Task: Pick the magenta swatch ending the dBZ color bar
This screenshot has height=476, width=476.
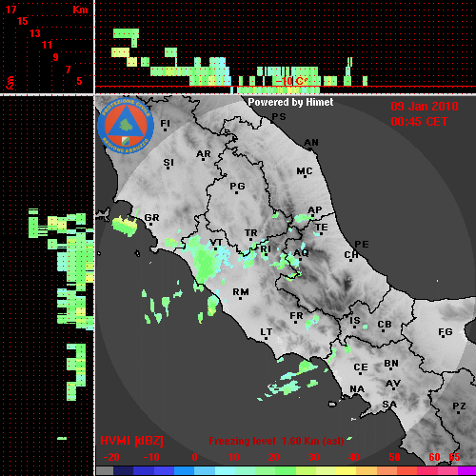Action: (x=466, y=471)
